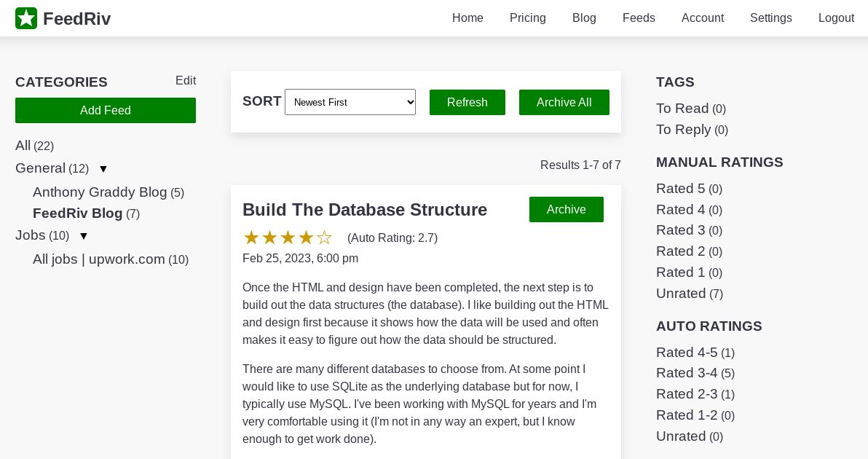Screen dimensions: 868x459
Task: Set rating with the third star
Action: (x=288, y=238)
